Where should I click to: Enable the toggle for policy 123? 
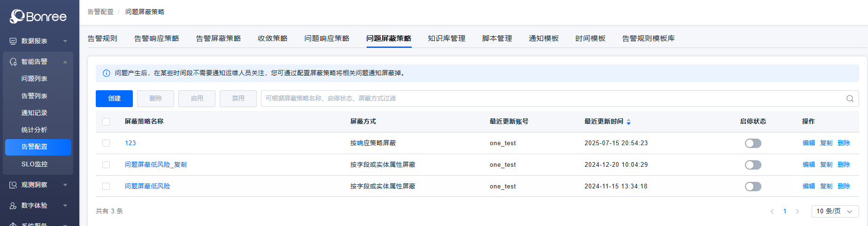[x=753, y=143]
